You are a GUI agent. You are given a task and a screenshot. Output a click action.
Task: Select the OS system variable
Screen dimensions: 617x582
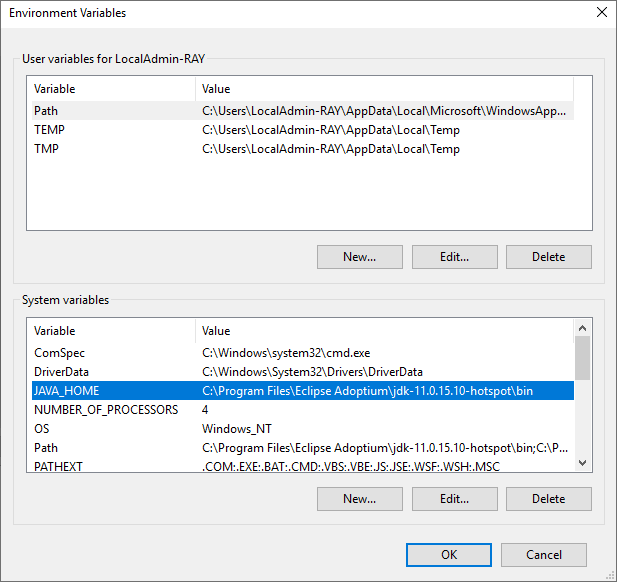[42, 429]
